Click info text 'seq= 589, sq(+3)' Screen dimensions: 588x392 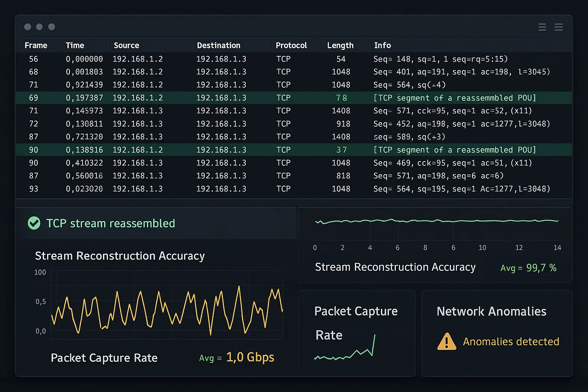410,137
